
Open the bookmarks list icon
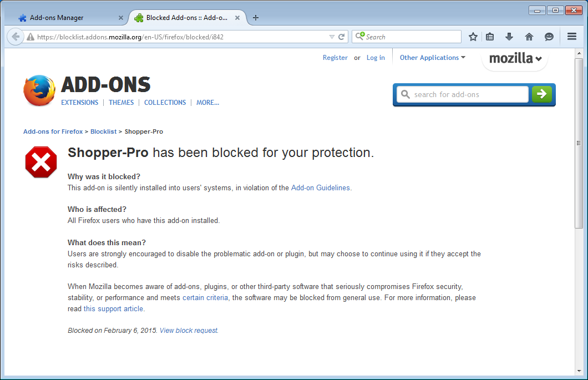click(x=490, y=37)
